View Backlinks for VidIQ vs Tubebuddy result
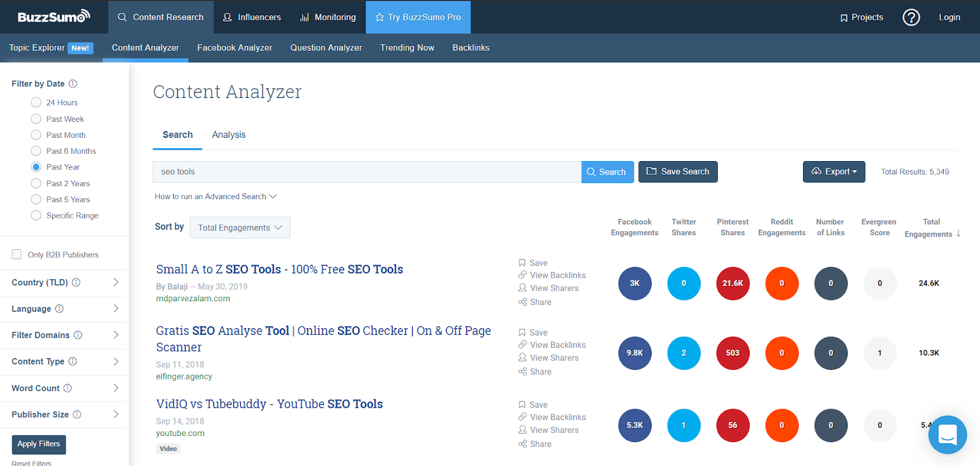Image resolution: width=980 pixels, height=466 pixels. [x=552, y=417]
